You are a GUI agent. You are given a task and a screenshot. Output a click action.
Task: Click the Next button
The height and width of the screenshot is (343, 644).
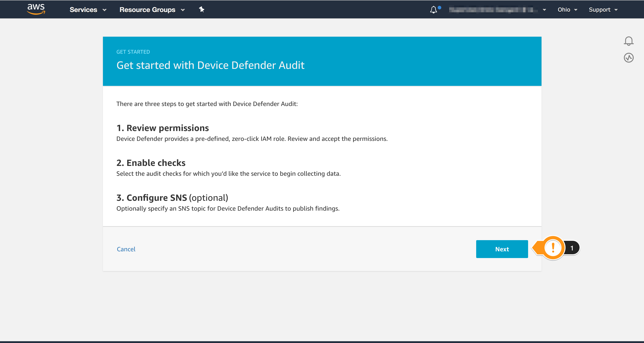point(502,249)
